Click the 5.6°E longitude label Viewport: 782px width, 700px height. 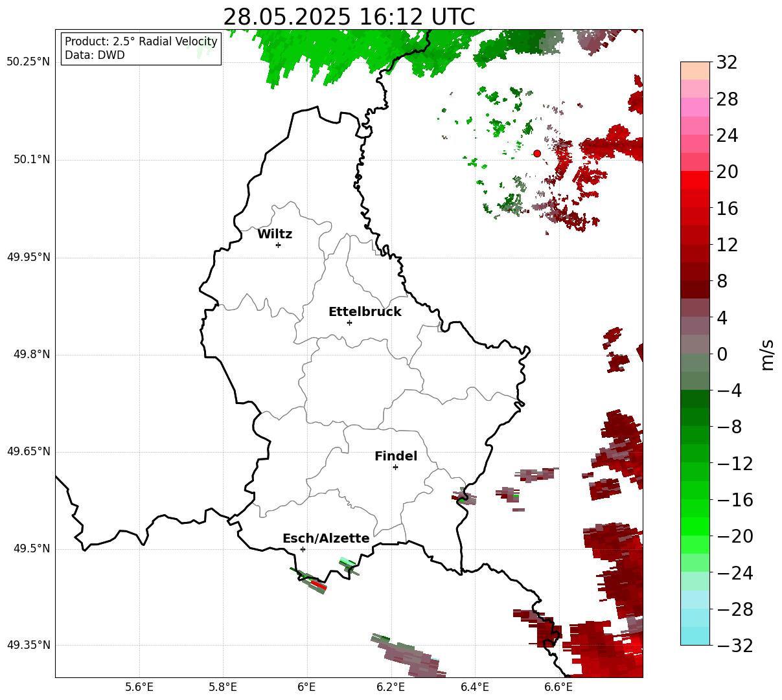click(139, 687)
